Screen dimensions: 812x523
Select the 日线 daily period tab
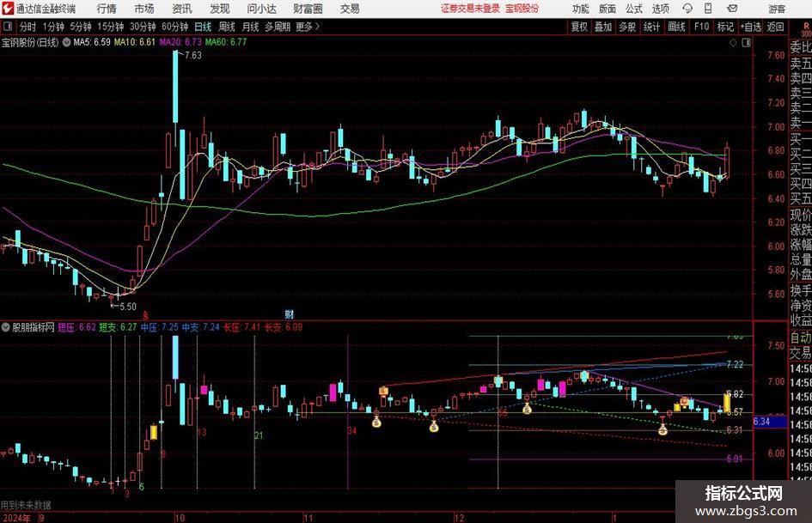tap(203, 27)
